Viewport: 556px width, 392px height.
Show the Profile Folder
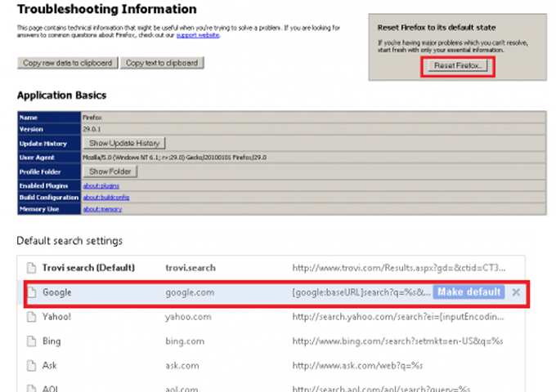(x=110, y=171)
